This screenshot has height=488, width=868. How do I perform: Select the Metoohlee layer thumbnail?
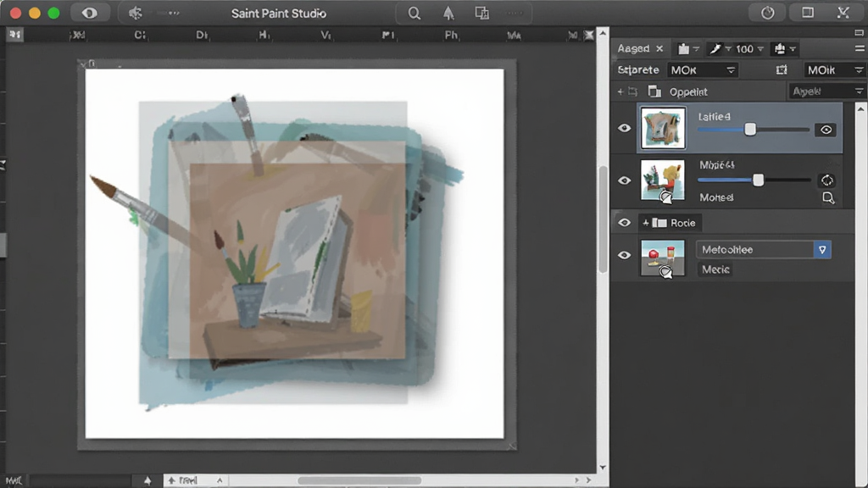point(663,258)
